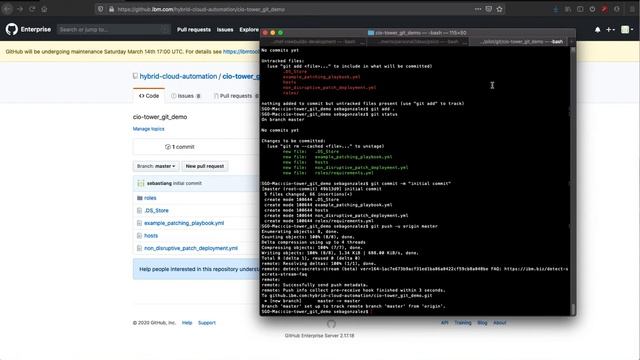Click the sebastiang avatar on the commit row
The image size is (640, 360).
point(141,184)
